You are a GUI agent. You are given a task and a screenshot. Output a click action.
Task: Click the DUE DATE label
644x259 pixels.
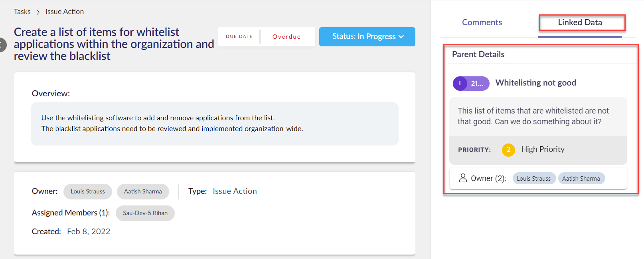pyautogui.click(x=239, y=36)
